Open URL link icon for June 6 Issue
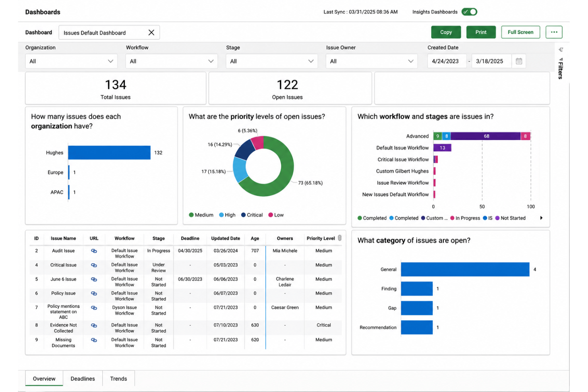Image resolution: width=588 pixels, height=392 pixels. [x=94, y=280]
